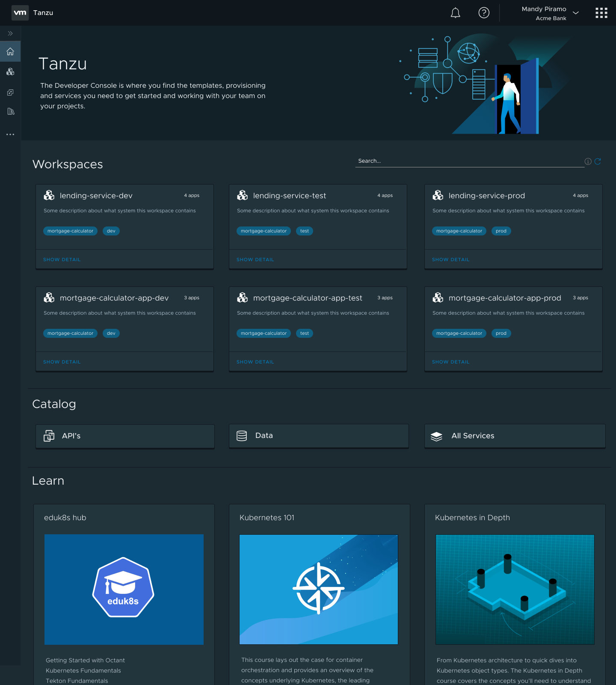The height and width of the screenshot is (685, 616).
Task: Show detail for lending-service-dev
Action: [x=62, y=259]
